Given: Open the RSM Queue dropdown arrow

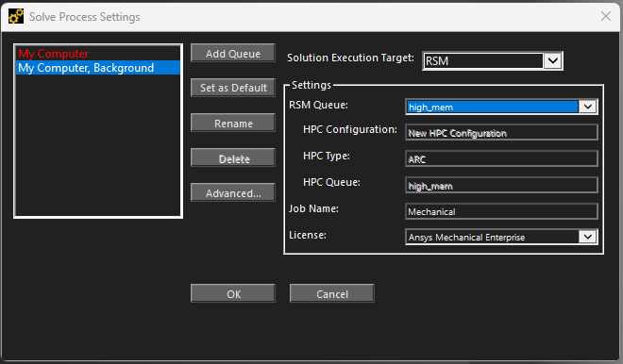Looking at the screenshot, I should [x=588, y=107].
